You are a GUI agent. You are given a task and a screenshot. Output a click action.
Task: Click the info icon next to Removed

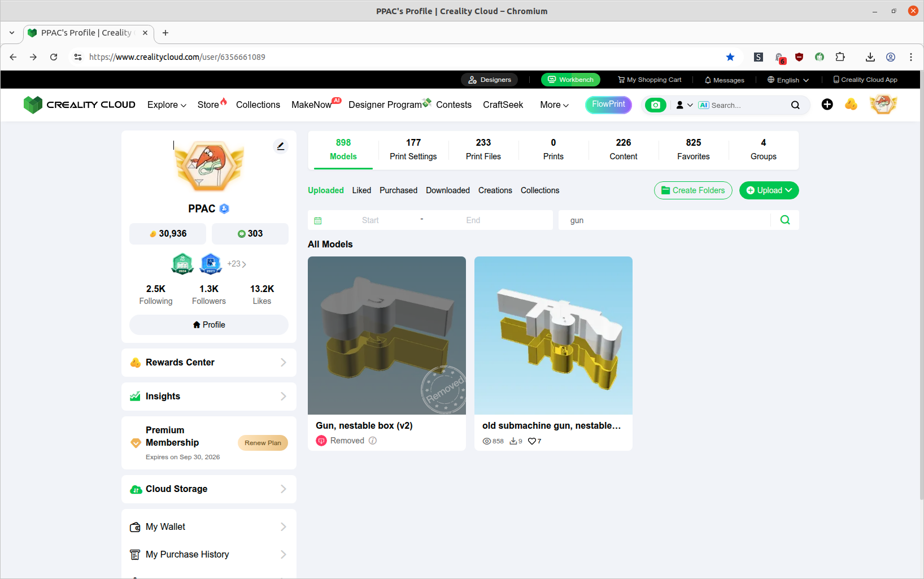click(373, 441)
